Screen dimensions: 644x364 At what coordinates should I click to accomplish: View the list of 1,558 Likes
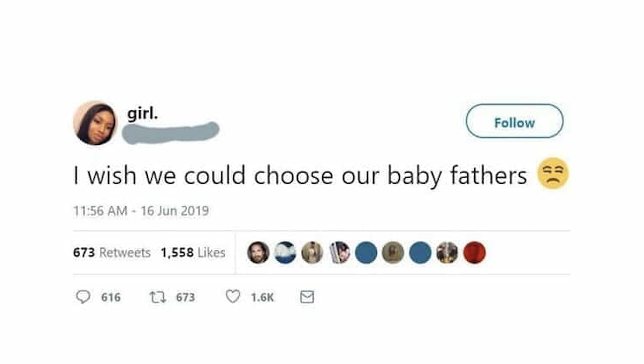[x=193, y=252]
